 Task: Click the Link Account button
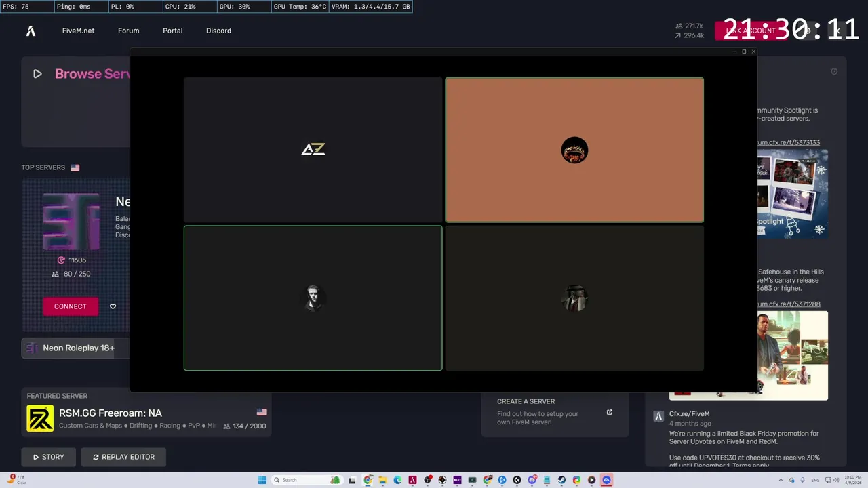[749, 30]
